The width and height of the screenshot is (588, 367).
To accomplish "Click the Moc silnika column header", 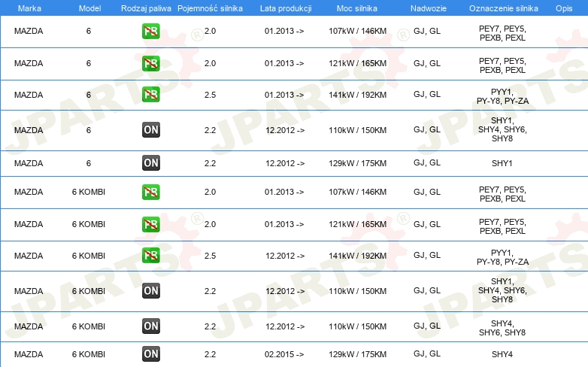I will click(356, 8).
